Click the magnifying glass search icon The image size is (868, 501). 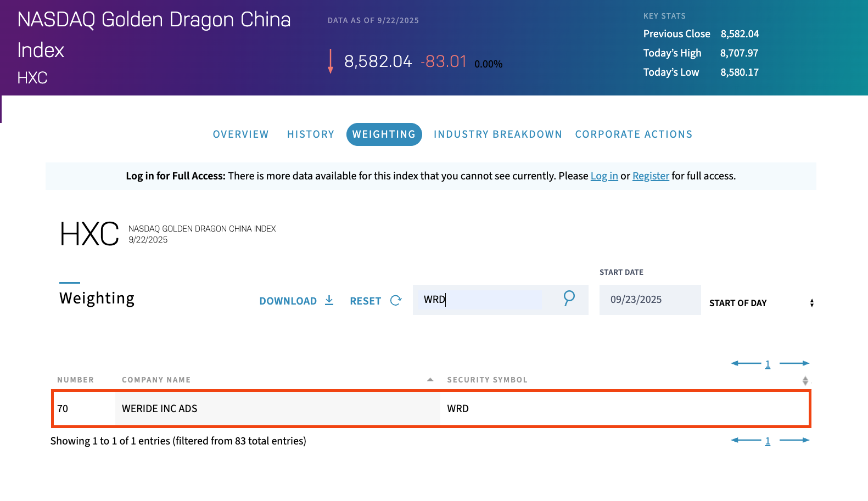click(x=569, y=298)
